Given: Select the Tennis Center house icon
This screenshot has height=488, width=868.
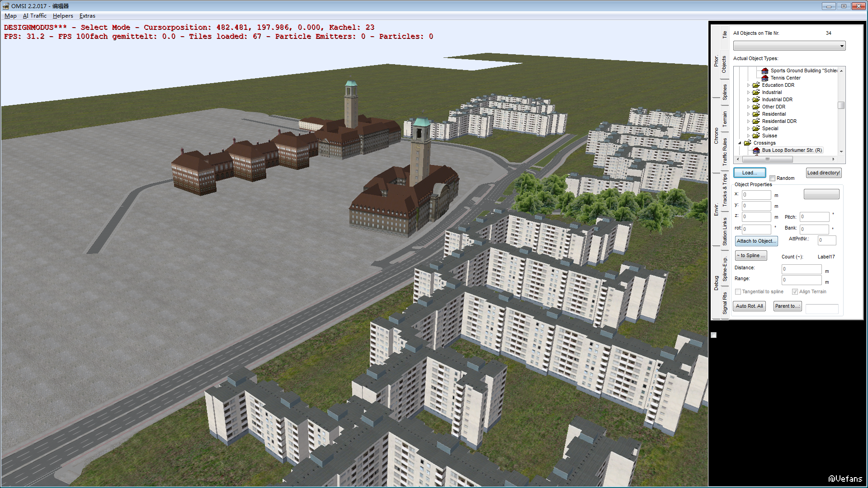Looking at the screenshot, I should 764,78.
